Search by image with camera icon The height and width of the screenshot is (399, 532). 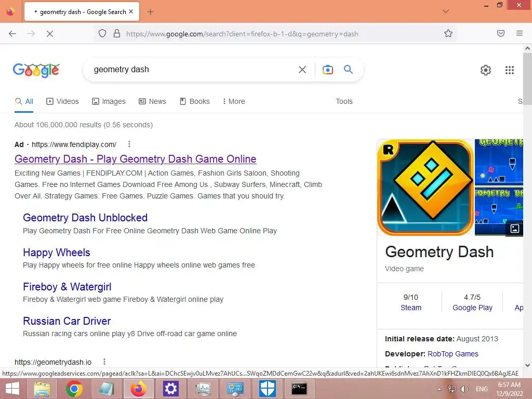click(327, 70)
